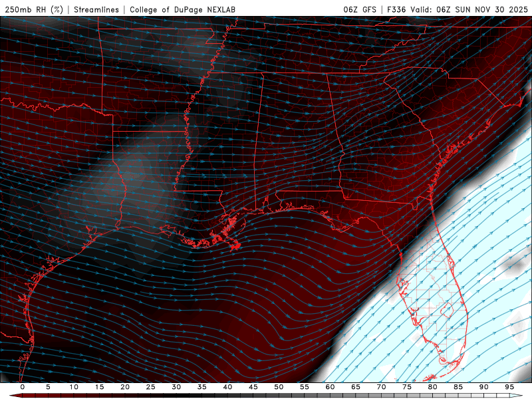Viewport: 532px width, 399px height.
Task: Select the '10' color scale label
Action: [x=74, y=387]
